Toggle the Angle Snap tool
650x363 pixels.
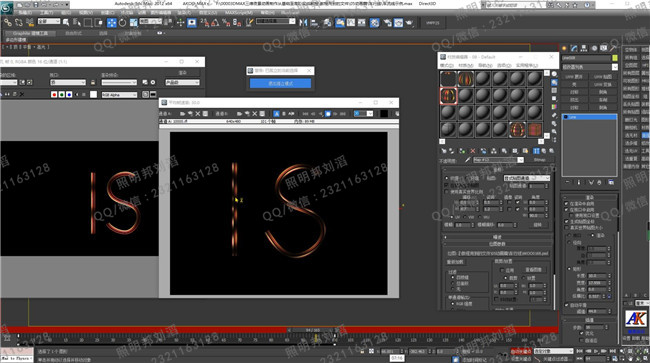(x=215, y=22)
